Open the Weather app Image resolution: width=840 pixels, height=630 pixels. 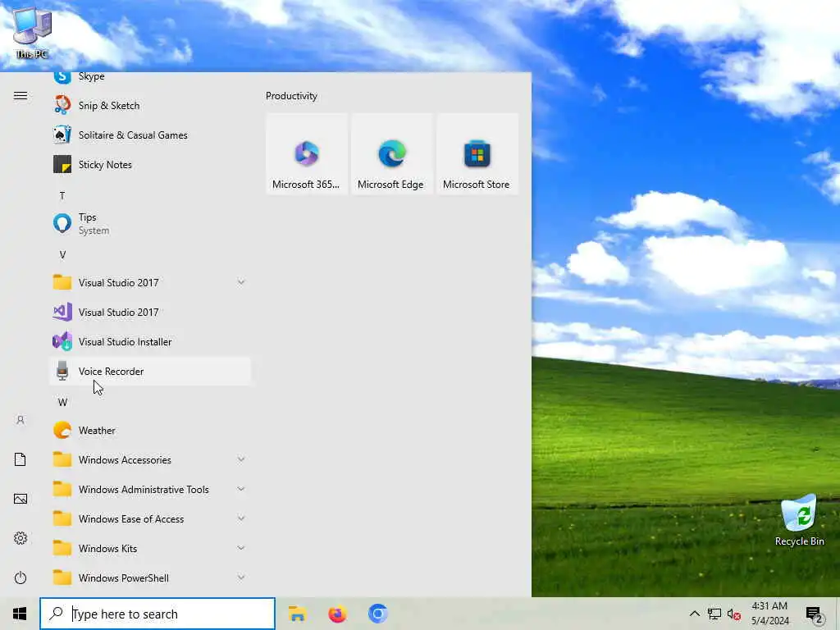150,430
